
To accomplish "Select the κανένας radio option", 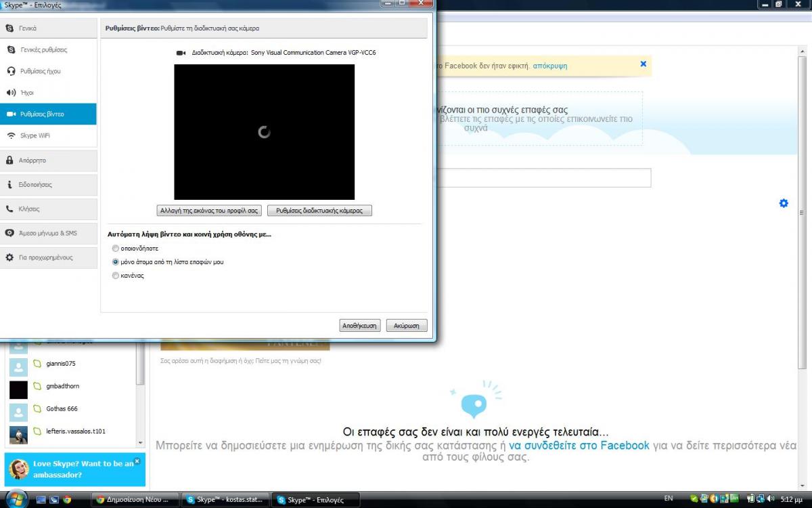I will click(116, 276).
